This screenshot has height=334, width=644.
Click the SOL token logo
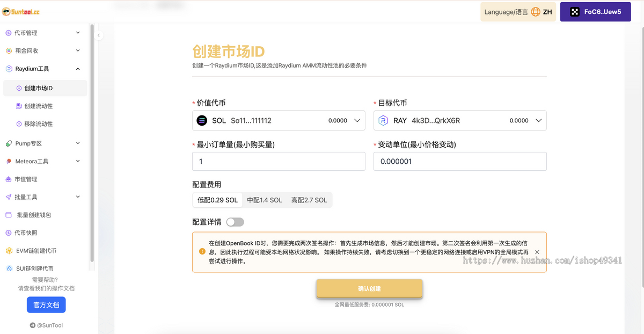[x=202, y=121]
